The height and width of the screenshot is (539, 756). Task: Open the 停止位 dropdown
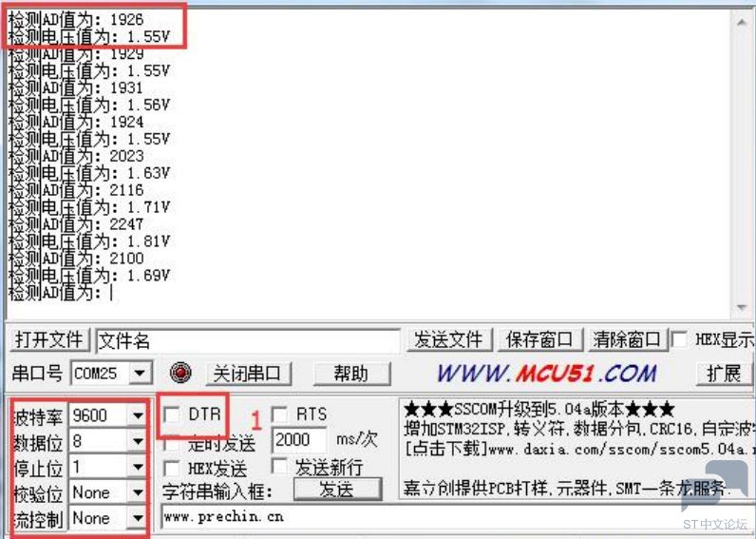pyautogui.click(x=139, y=467)
